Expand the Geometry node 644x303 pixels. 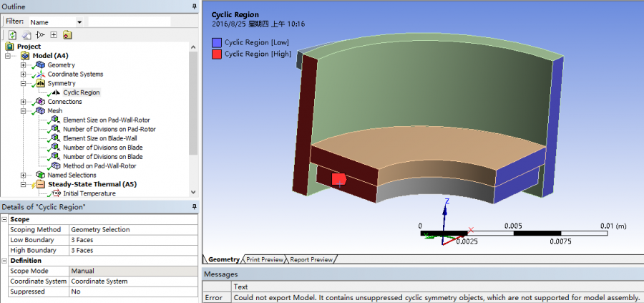[x=23, y=65]
